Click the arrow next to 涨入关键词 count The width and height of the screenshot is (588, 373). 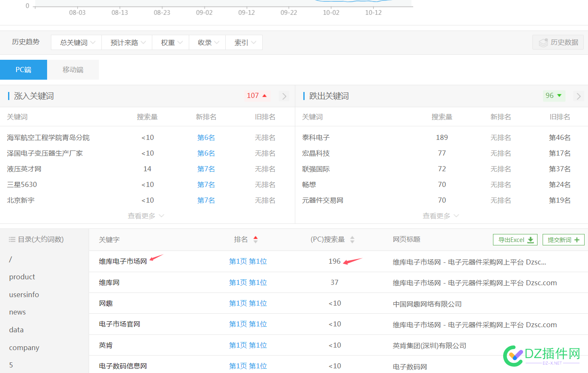coord(284,96)
